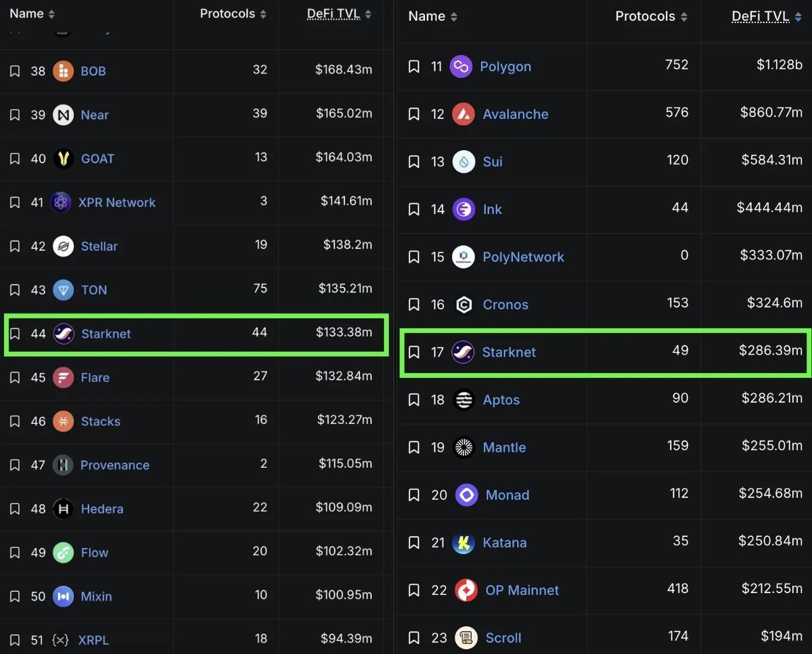This screenshot has height=654, width=812.
Task: Open the OP Mainnet chain link
Action: click(x=522, y=590)
